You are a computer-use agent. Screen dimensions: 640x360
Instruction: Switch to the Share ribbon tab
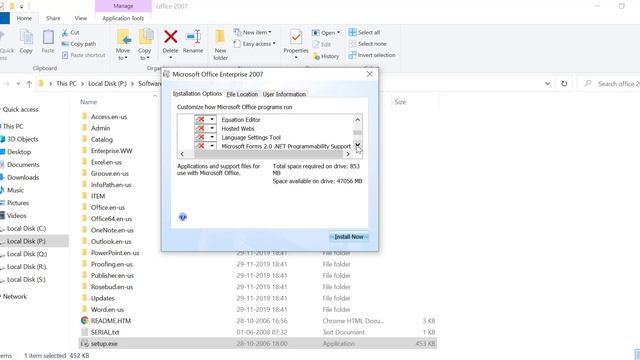53,18
